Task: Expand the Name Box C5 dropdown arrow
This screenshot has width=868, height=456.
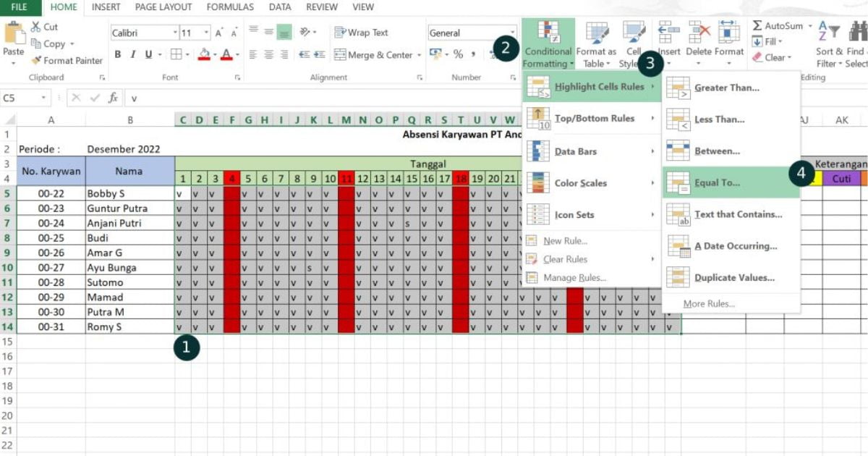Action: 43,98
